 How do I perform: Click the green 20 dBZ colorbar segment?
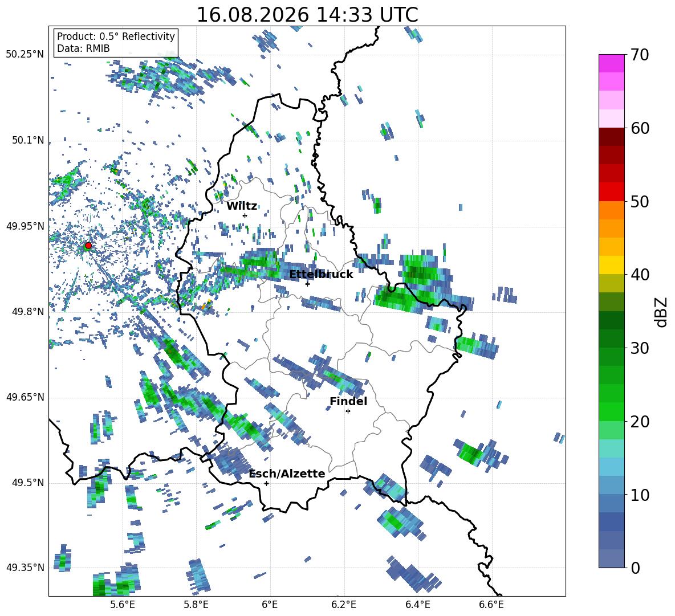(x=611, y=411)
